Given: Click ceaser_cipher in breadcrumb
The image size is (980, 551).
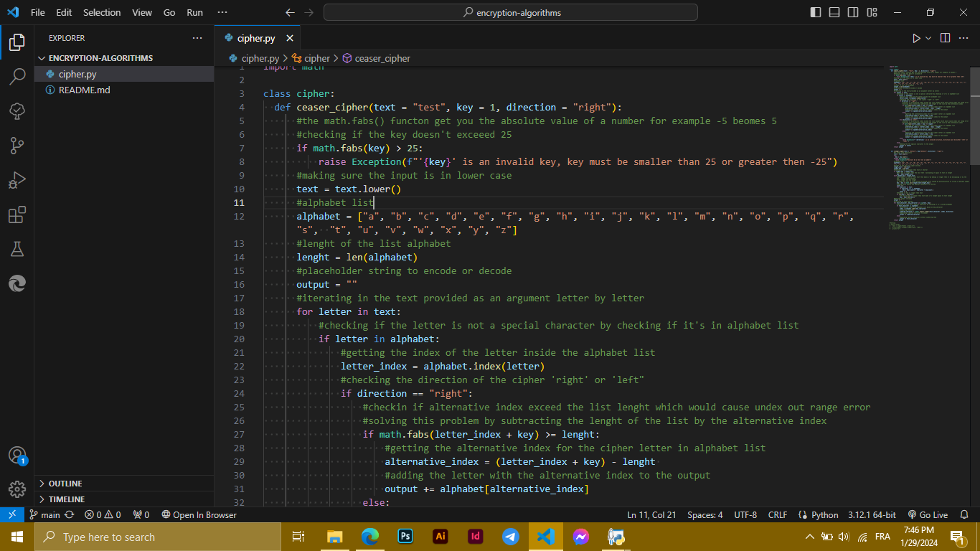Looking at the screenshot, I should (x=376, y=58).
